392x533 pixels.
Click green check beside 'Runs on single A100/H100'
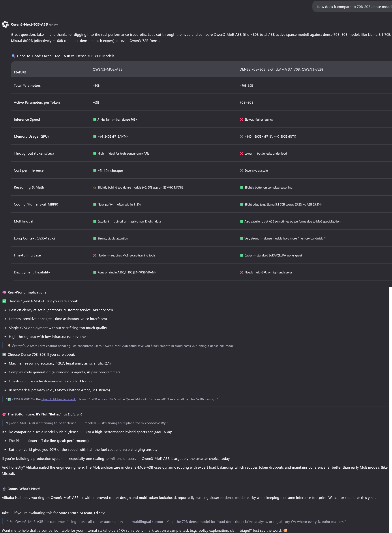(x=95, y=272)
